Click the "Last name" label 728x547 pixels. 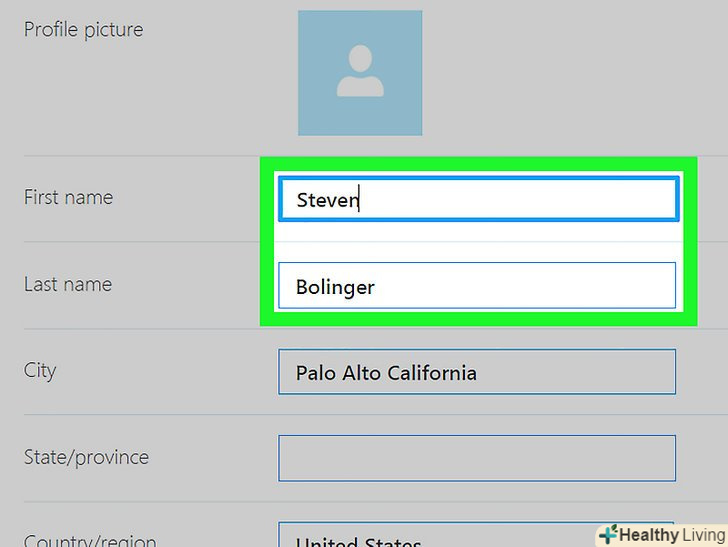tap(67, 284)
